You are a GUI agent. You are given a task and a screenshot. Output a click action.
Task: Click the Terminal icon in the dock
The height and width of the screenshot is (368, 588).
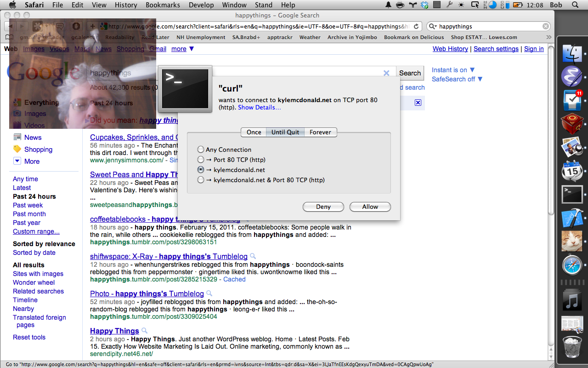coord(572,194)
